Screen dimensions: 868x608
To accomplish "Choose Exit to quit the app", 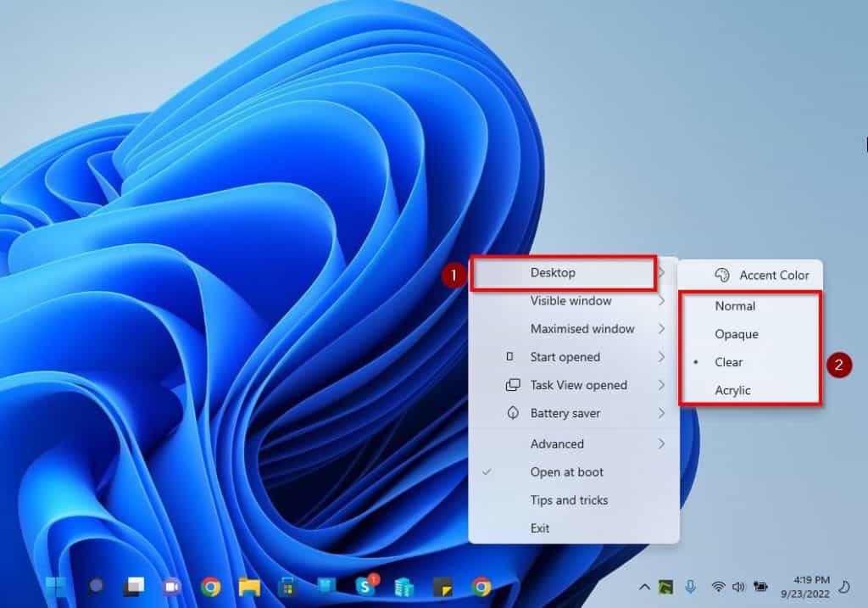I will pos(573,528).
